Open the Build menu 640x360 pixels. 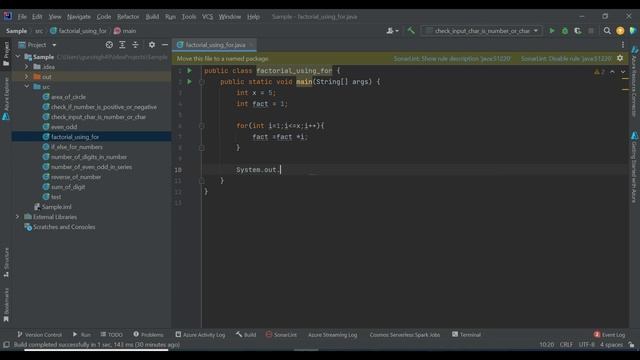tap(152, 17)
